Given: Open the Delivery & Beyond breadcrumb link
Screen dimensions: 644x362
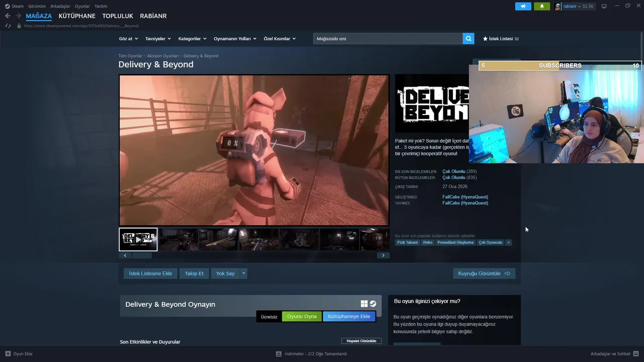Looking at the screenshot, I should click(x=201, y=56).
